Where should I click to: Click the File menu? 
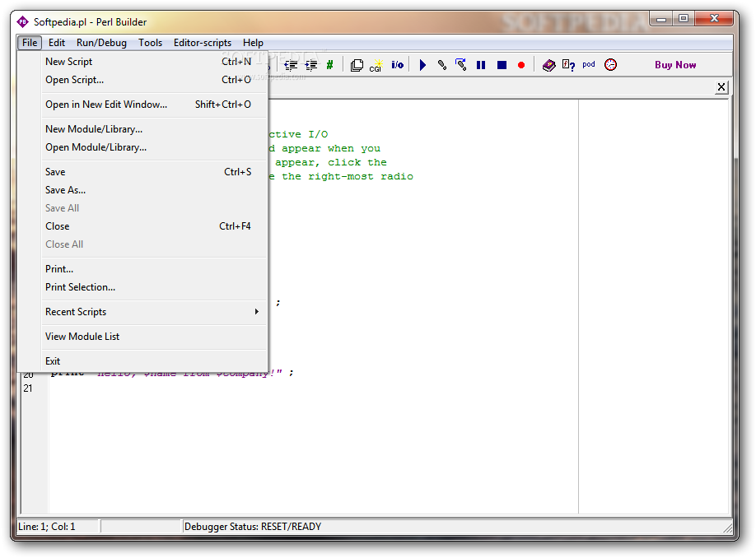(x=30, y=43)
